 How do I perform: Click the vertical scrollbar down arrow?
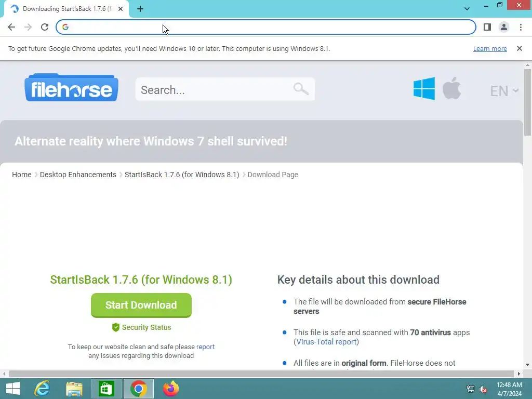tap(527, 365)
